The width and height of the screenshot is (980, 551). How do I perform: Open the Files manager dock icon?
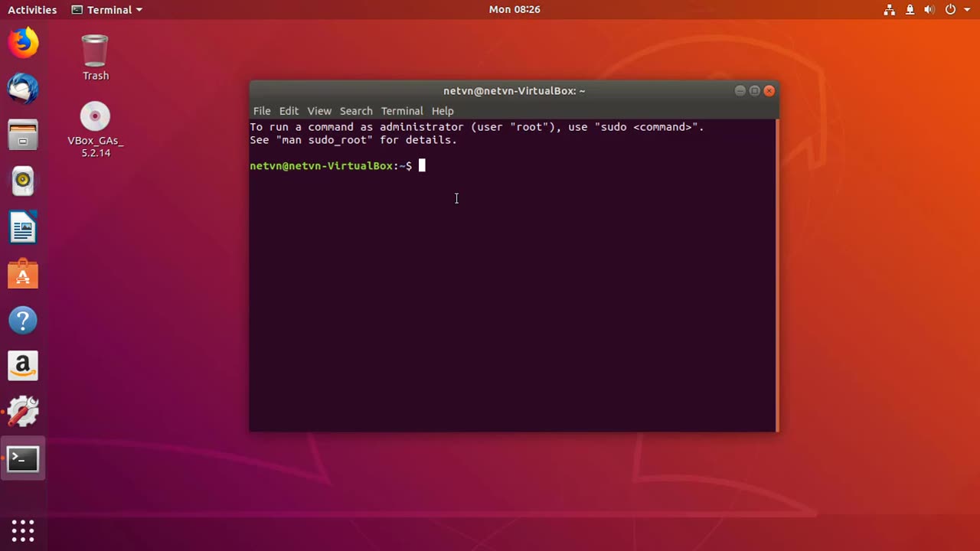pyautogui.click(x=23, y=135)
